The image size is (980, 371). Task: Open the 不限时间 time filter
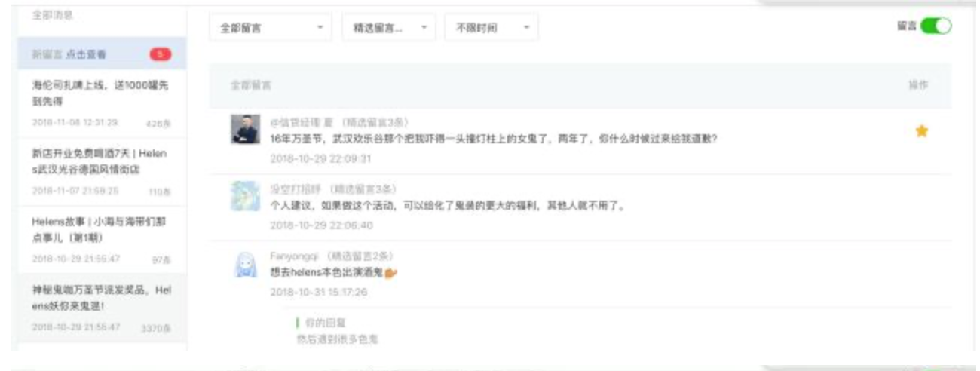pos(492,27)
